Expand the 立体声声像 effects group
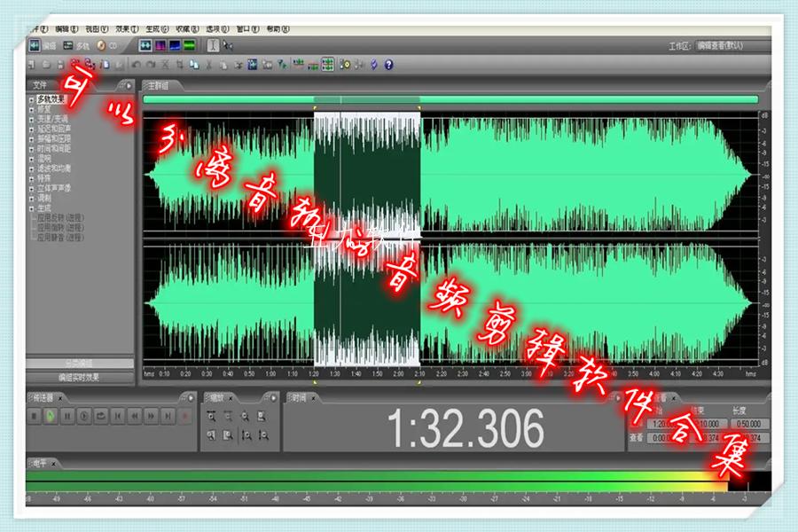The image size is (798, 532). pyautogui.click(x=32, y=188)
